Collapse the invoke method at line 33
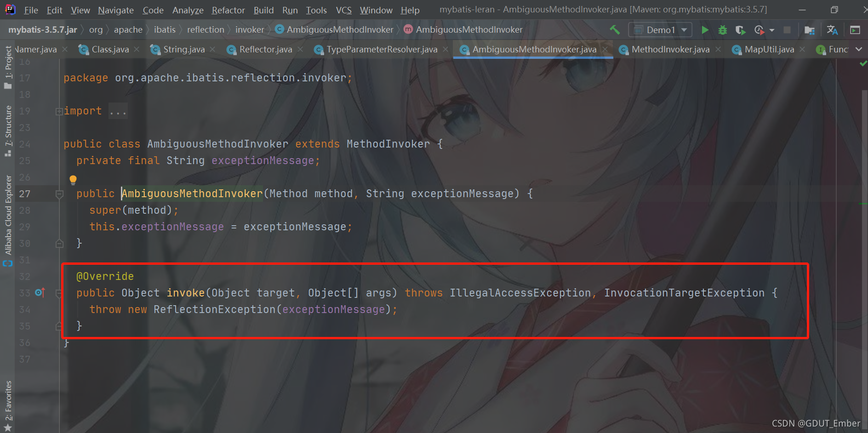The image size is (868, 433). pos(59,293)
